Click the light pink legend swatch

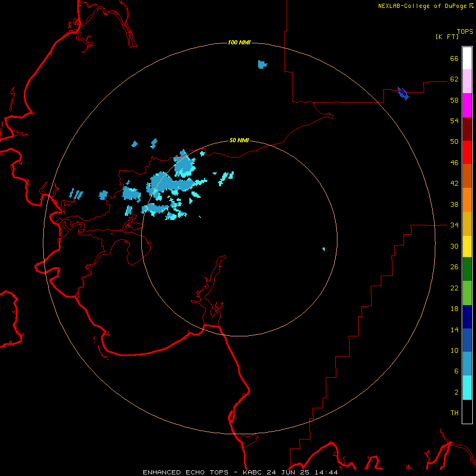pyautogui.click(x=467, y=81)
